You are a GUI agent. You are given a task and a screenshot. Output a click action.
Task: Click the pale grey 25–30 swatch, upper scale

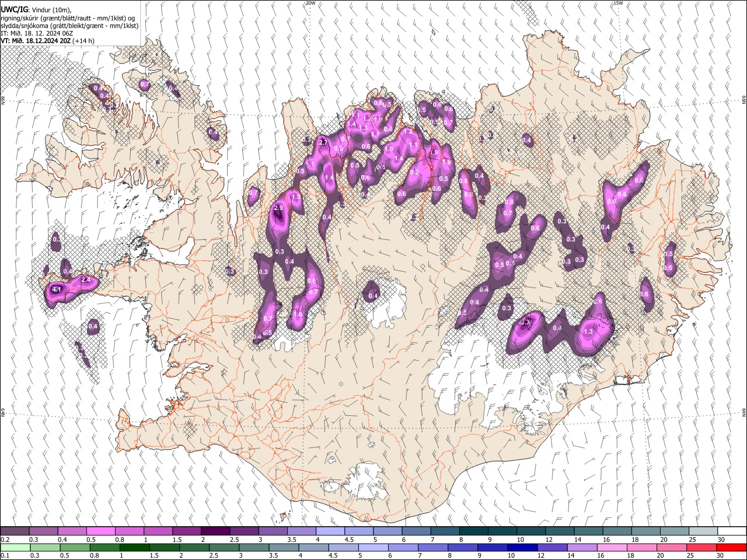(703, 531)
